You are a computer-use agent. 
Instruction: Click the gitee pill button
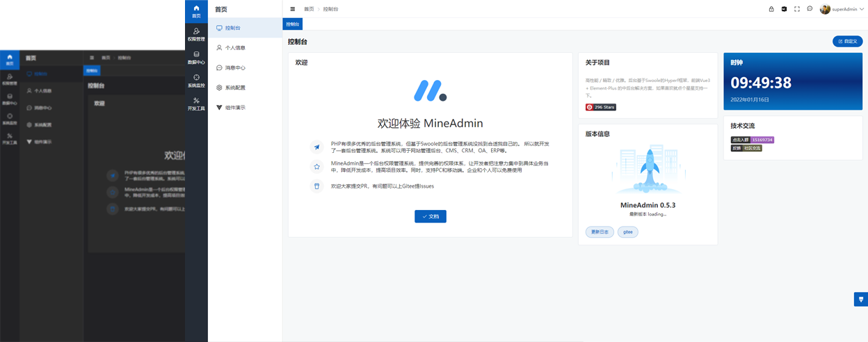pos(628,232)
